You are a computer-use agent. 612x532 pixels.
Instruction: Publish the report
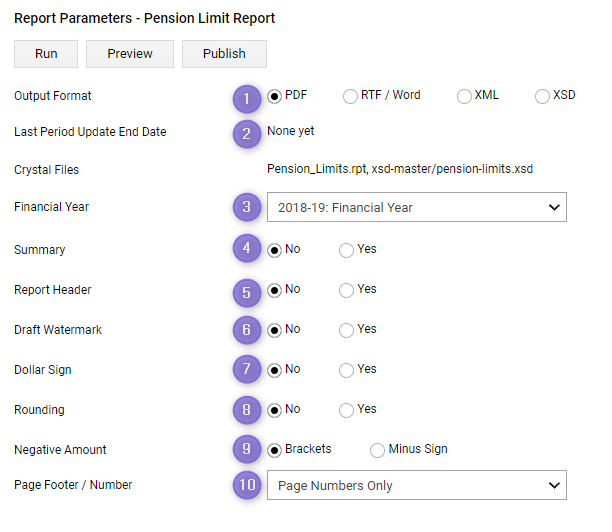pyautogui.click(x=224, y=54)
